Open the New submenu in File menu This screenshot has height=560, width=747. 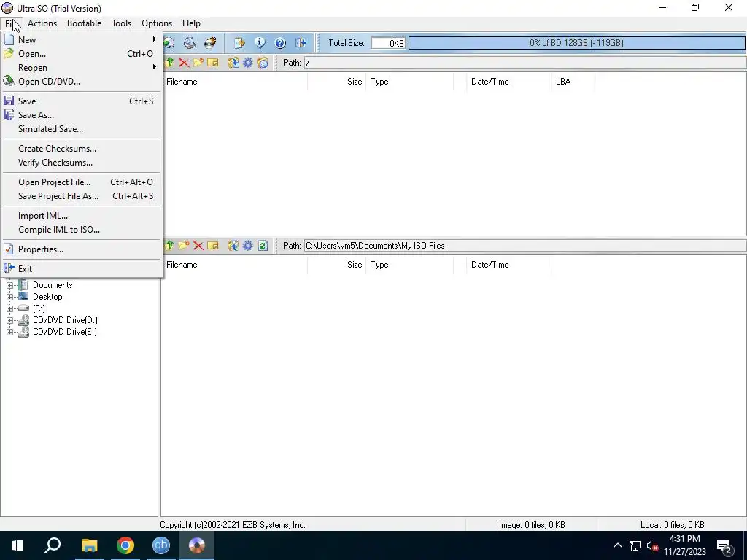(82, 40)
